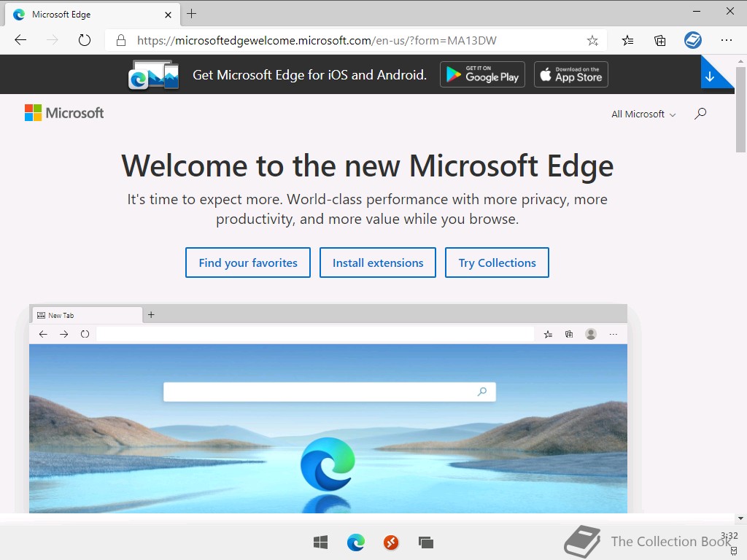Click the page scrollbar thumb
This screenshot has width=747, height=560.
click(x=740, y=109)
